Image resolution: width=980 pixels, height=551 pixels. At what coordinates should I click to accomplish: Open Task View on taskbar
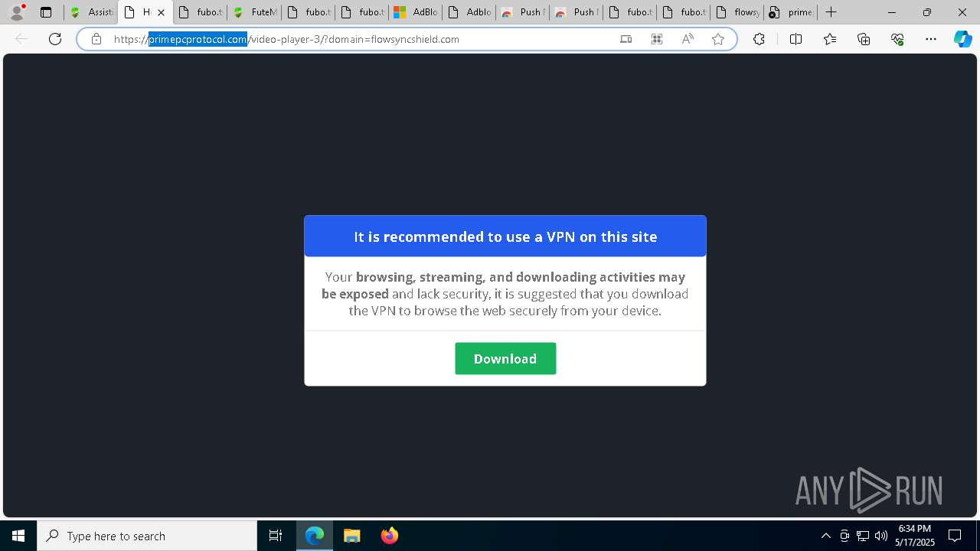coord(276,536)
